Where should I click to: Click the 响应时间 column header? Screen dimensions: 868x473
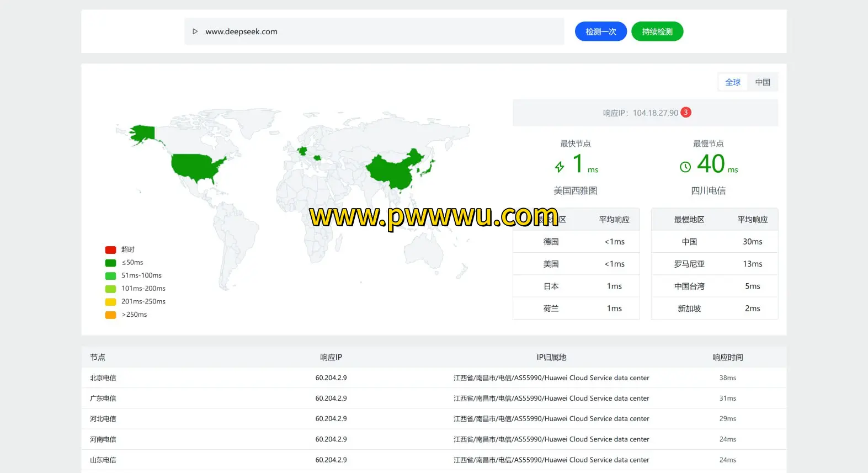coord(727,358)
